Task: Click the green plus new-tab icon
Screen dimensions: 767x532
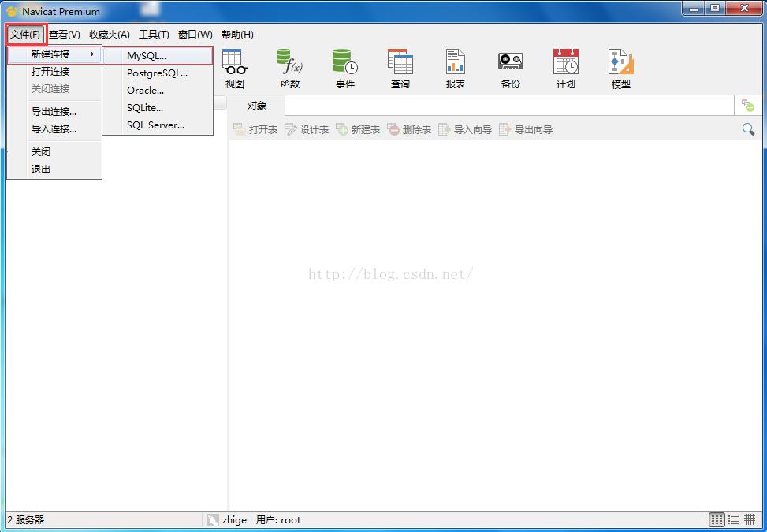Action: pos(748,105)
